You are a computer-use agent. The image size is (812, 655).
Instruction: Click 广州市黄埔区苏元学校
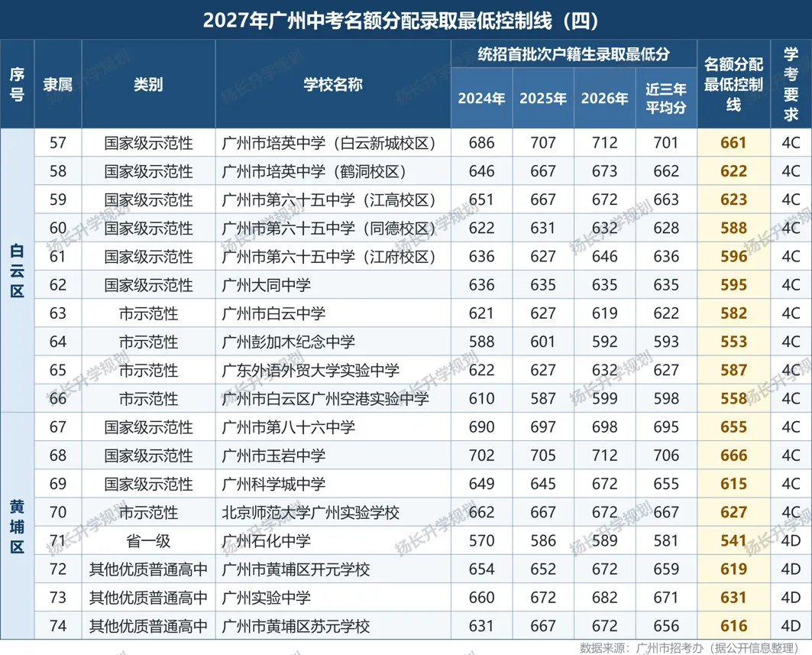[296, 627]
